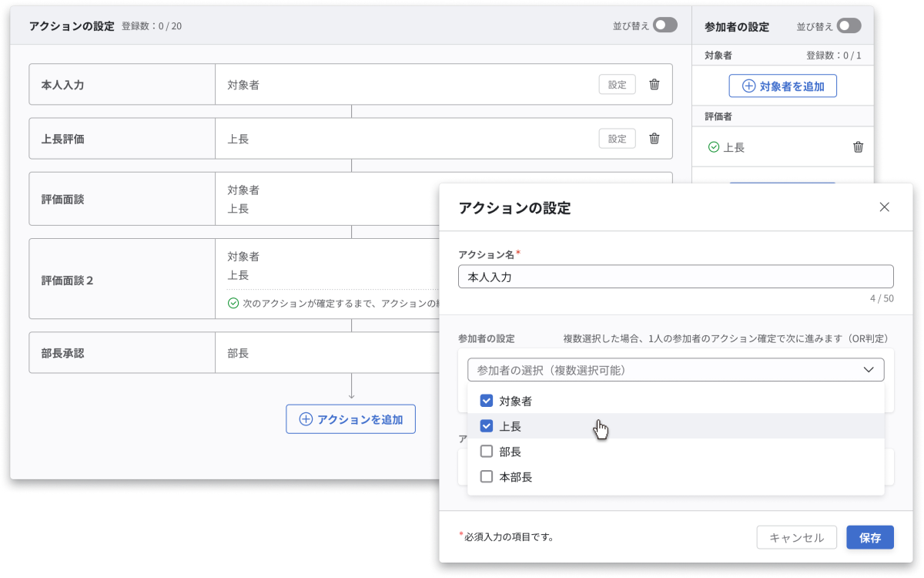
Task: Toggle 並び替え switch in 参加者の設定 panel
Action: (849, 26)
